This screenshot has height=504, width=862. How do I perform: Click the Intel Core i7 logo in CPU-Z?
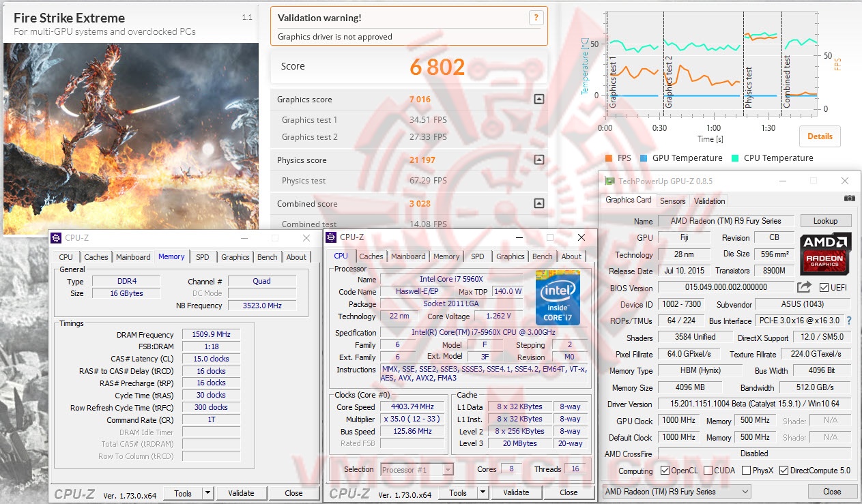coord(558,297)
